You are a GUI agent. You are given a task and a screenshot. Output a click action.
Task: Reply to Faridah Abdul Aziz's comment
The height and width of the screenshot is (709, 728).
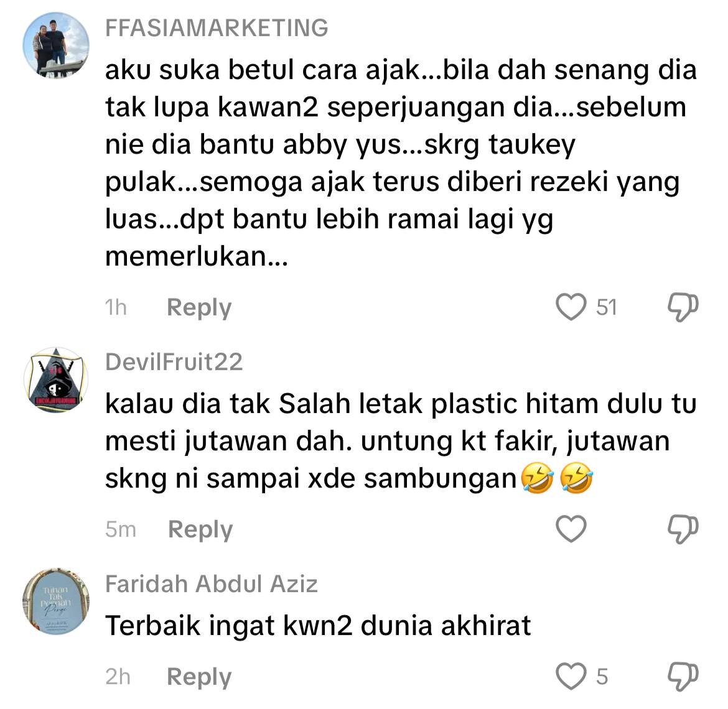[x=198, y=677]
